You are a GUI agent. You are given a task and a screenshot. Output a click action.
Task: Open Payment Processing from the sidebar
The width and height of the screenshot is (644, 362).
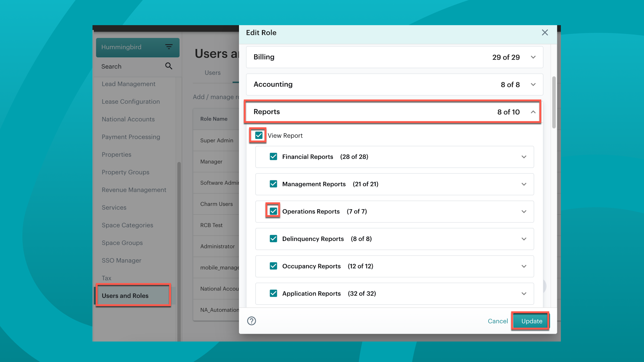(x=131, y=137)
